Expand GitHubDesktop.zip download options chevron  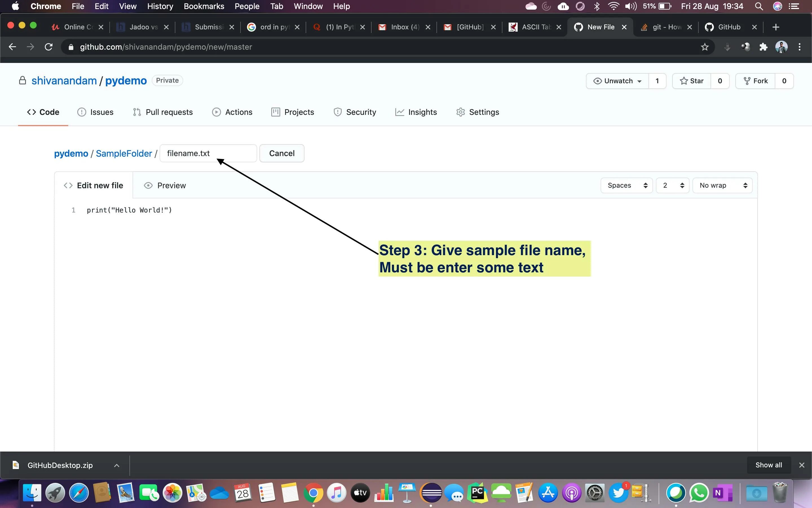pyautogui.click(x=116, y=465)
